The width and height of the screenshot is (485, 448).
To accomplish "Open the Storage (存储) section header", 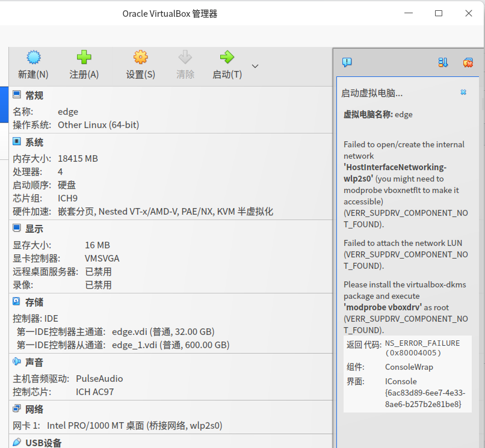I will point(34,302).
